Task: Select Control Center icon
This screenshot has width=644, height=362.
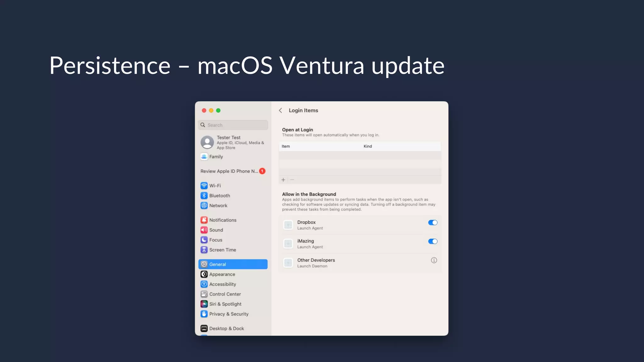Action: pos(204,294)
